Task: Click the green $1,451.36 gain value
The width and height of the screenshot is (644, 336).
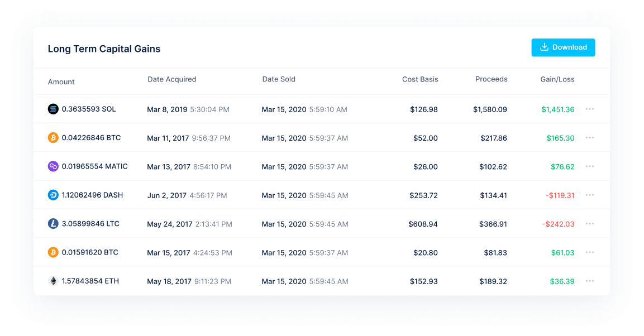Action: point(557,109)
